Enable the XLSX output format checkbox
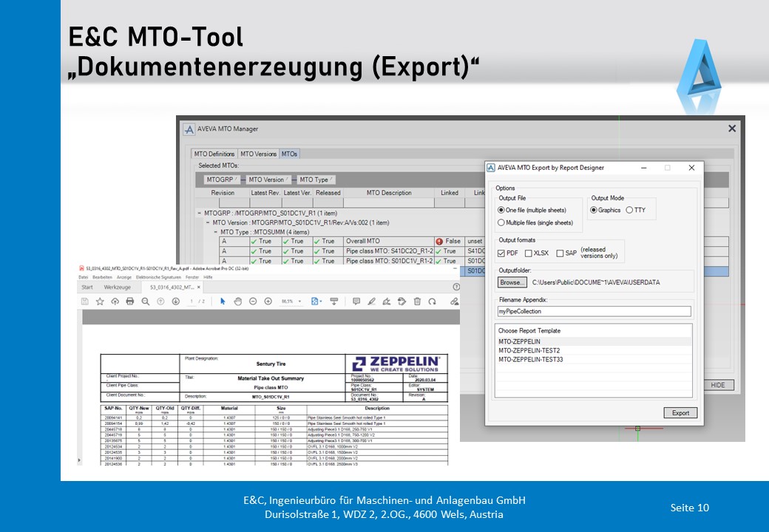 pos(528,253)
